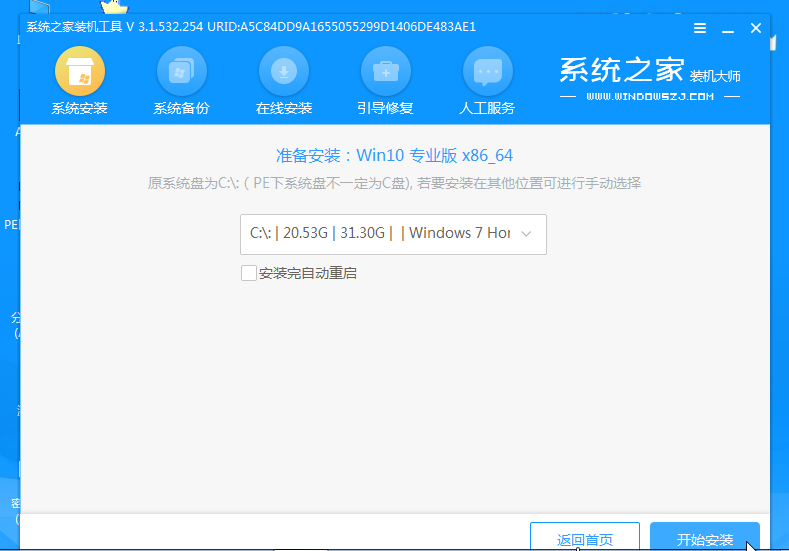Enable the 安装完自动重启 checkbox
The image size is (789, 551).
[249, 273]
